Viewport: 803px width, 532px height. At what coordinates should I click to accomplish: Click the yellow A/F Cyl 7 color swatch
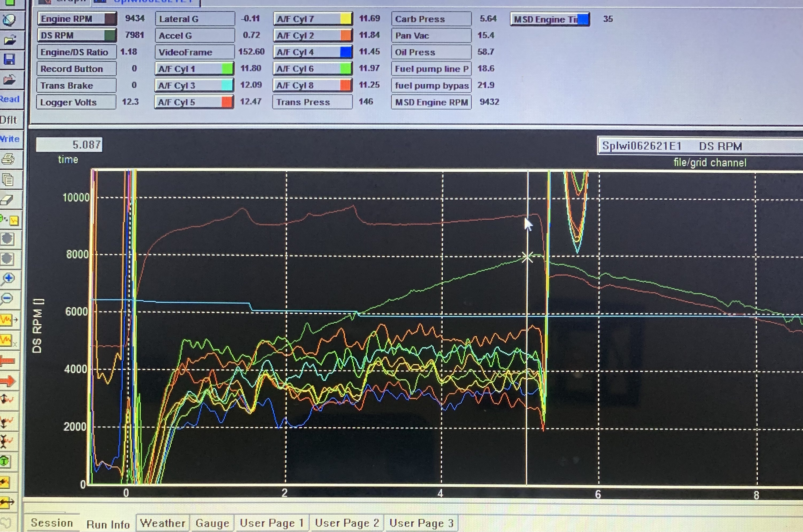click(x=346, y=19)
